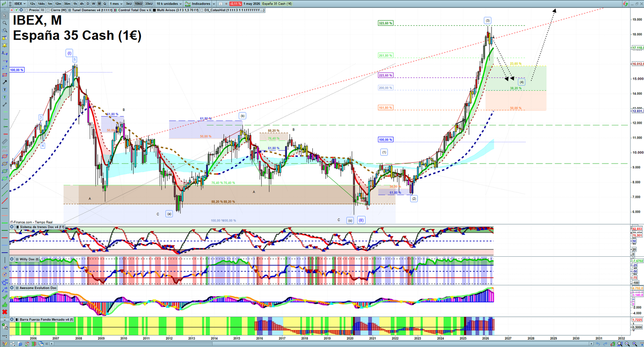Open the three-dots more tools menu
Viewport: 644px width, 347px height.
click(x=5, y=336)
